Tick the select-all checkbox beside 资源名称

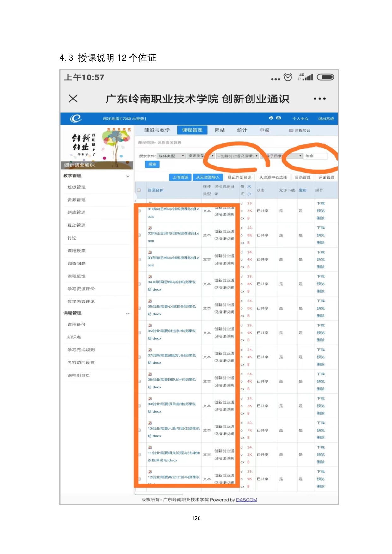(x=138, y=190)
